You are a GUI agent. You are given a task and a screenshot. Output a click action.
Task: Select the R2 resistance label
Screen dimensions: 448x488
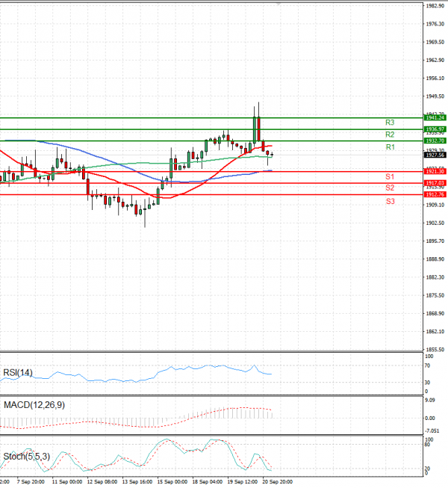(390, 135)
